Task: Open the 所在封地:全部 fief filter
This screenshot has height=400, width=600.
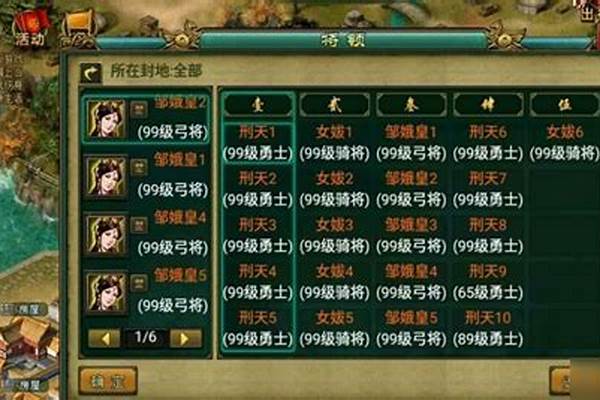Action: coord(156,71)
